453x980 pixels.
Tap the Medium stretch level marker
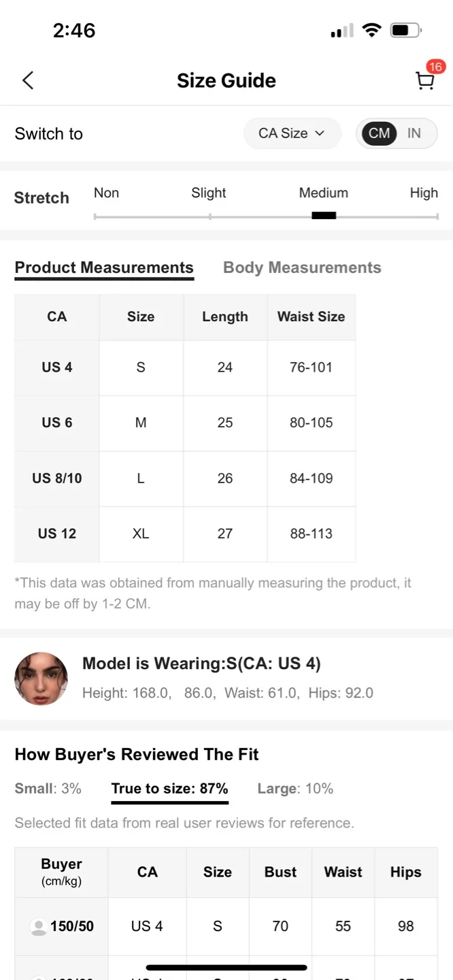click(324, 215)
